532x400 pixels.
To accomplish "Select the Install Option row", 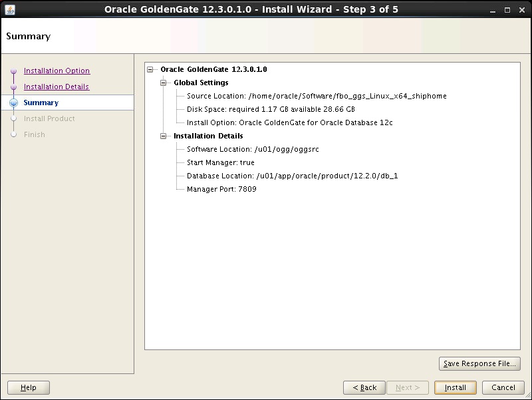I will click(x=290, y=122).
